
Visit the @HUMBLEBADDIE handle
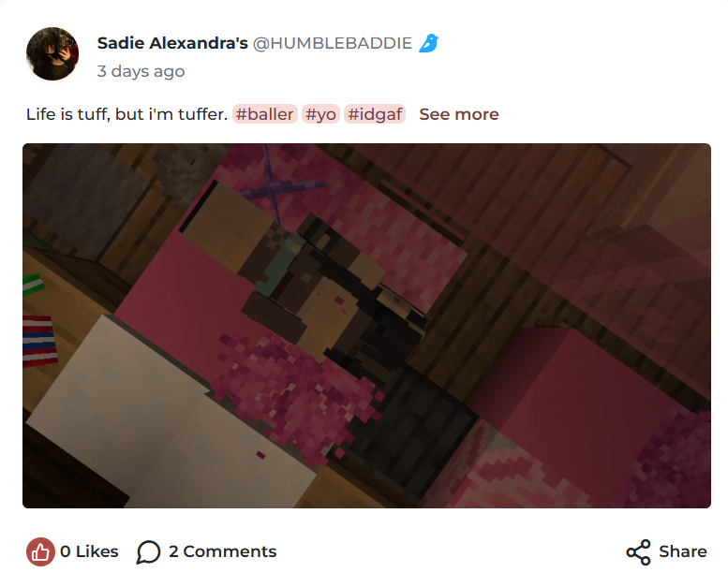point(333,43)
